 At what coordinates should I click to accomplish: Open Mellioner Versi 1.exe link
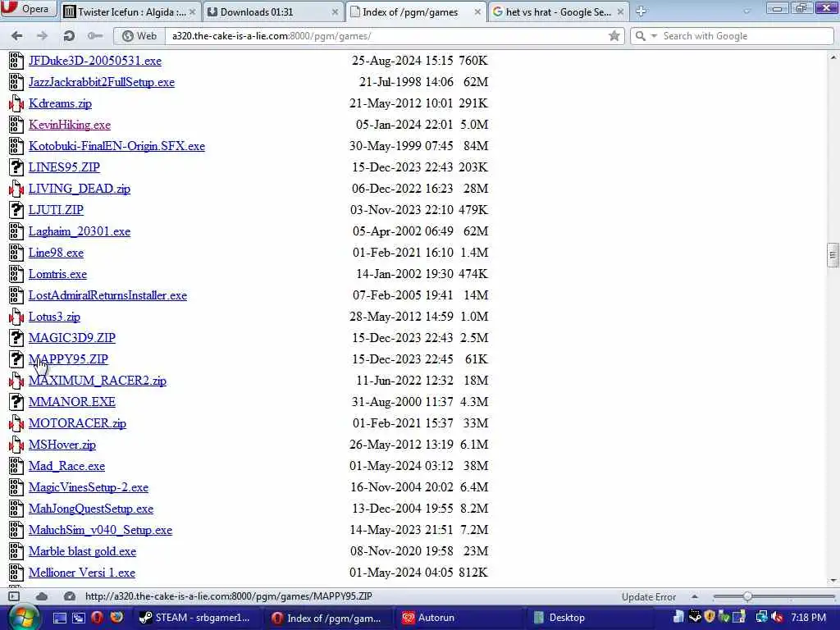(x=82, y=573)
